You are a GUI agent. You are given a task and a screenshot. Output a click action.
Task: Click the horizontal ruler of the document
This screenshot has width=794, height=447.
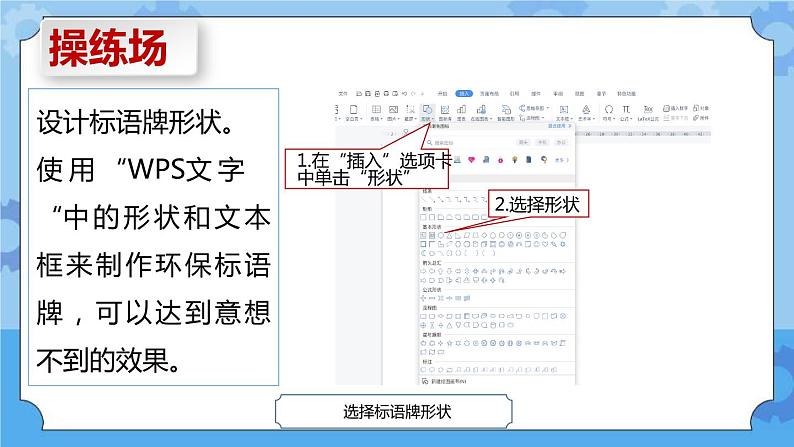(x=643, y=134)
